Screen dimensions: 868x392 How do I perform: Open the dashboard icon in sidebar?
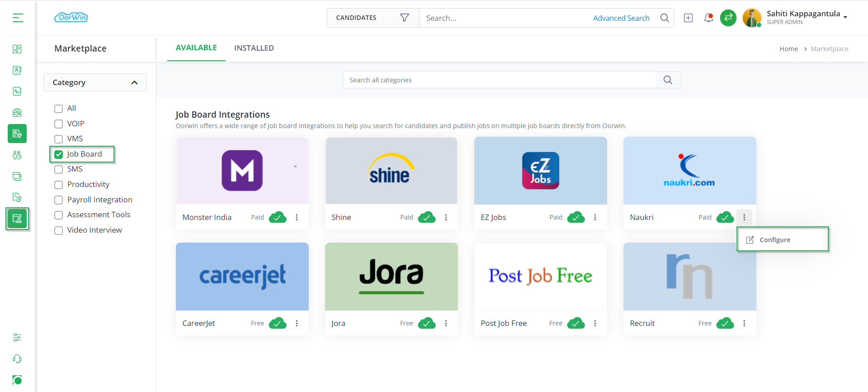click(17, 49)
